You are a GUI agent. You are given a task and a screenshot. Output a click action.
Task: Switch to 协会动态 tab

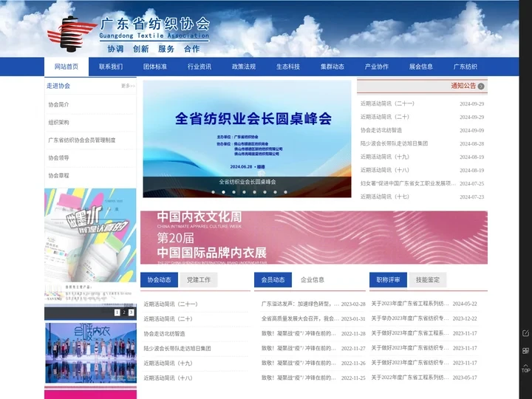tap(159, 280)
